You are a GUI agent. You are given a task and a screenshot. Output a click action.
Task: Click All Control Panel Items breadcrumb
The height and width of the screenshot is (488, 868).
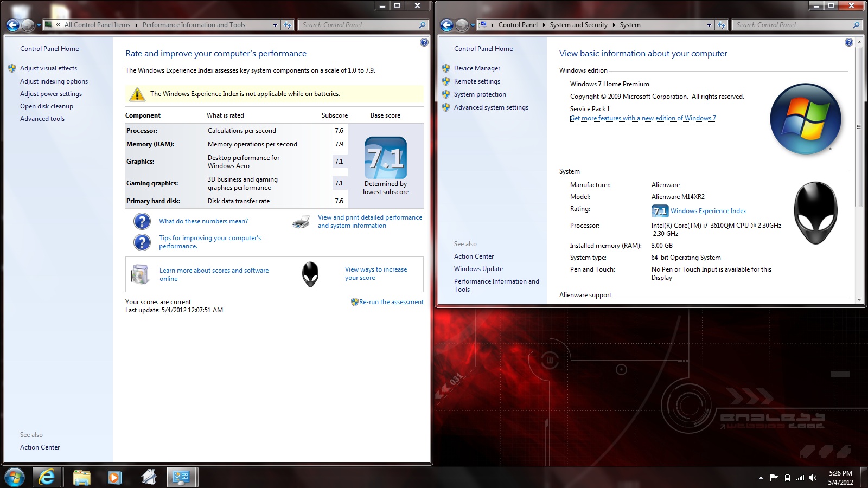click(x=97, y=25)
